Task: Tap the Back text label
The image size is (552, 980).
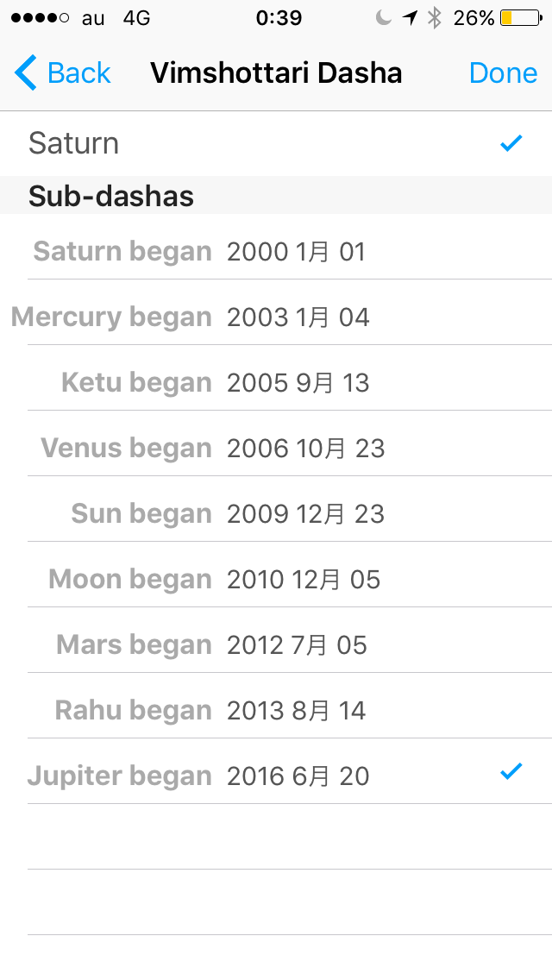Action: (79, 73)
